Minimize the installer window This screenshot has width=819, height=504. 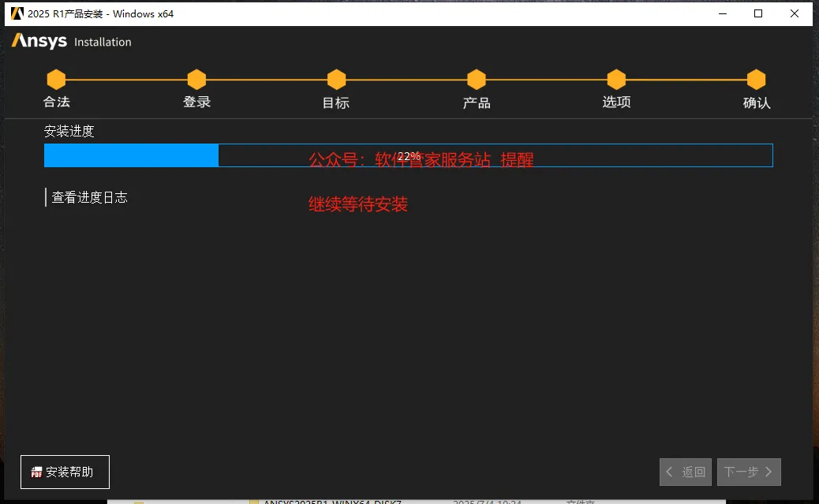click(x=723, y=13)
